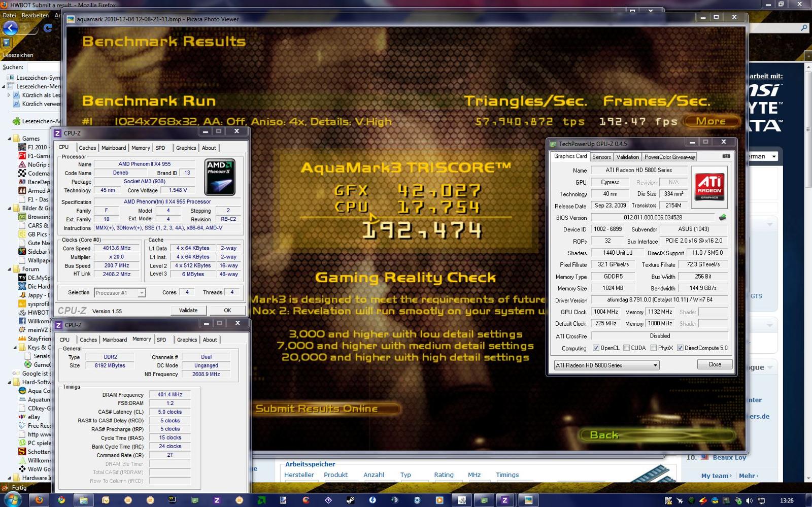Open the Datei menu in Firefox

9,15
